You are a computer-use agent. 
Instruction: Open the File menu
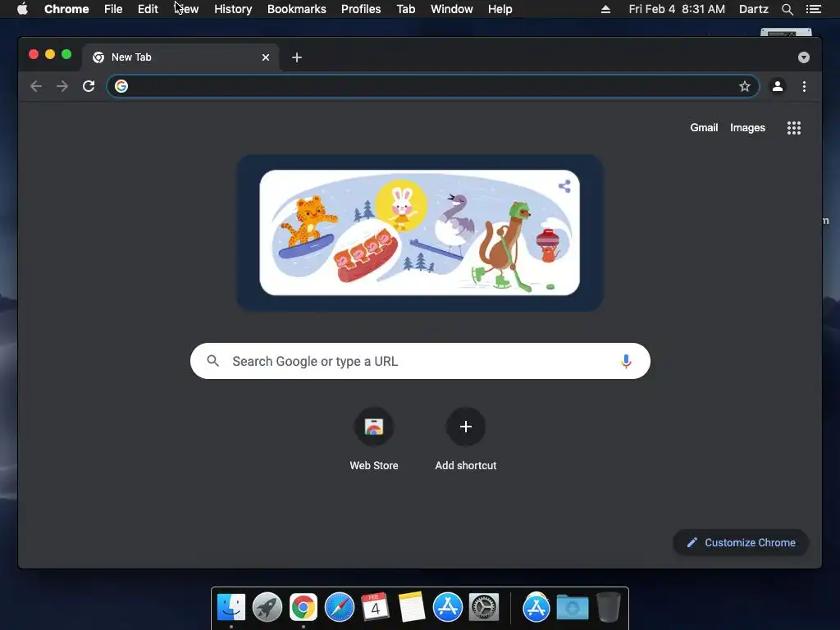tap(113, 9)
